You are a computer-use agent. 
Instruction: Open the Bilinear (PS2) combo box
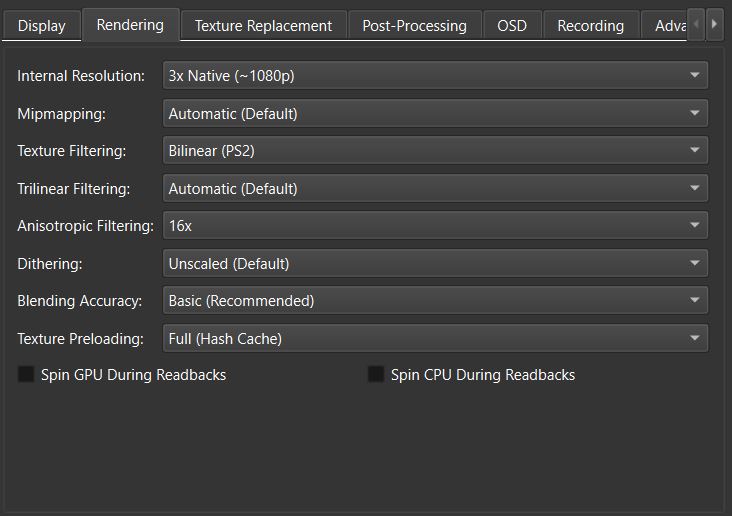coord(435,150)
